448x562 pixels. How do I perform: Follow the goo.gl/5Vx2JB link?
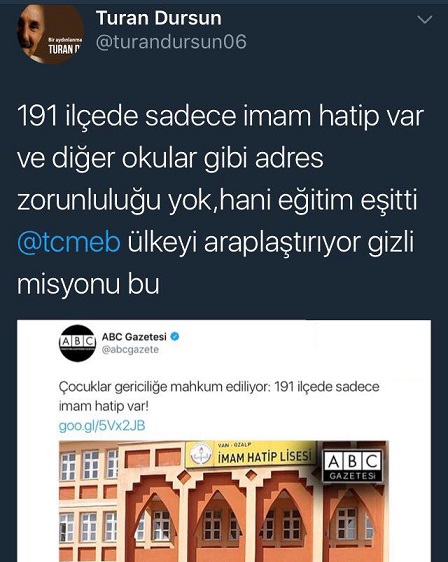click(102, 425)
